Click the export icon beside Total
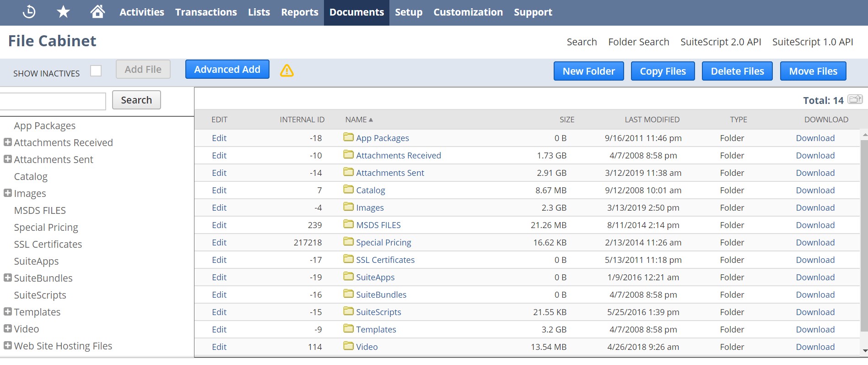Image resolution: width=868 pixels, height=365 pixels. click(855, 99)
